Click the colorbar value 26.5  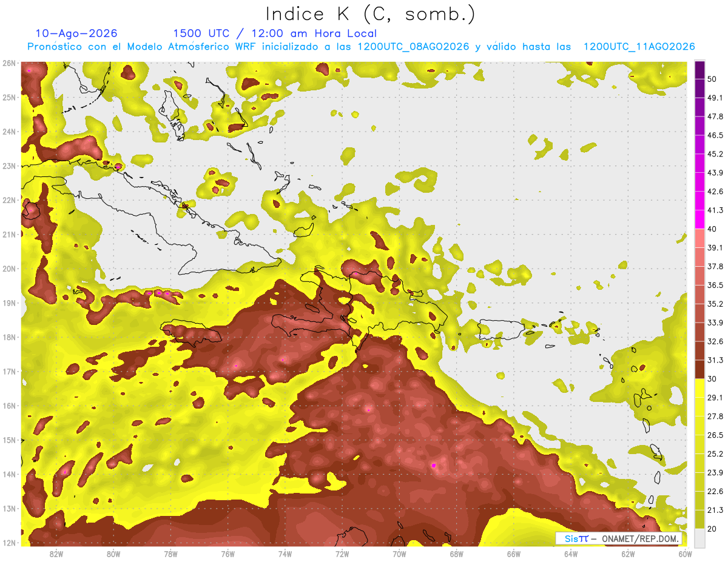[715, 435]
